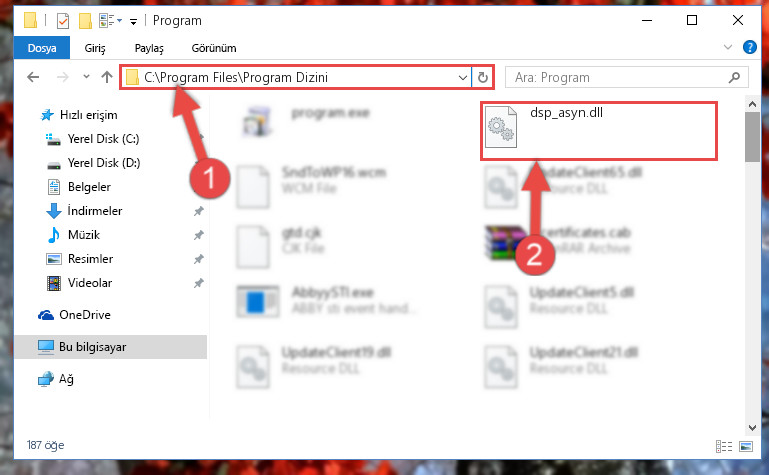
Task: Click the search magnifier icon
Action: click(734, 77)
